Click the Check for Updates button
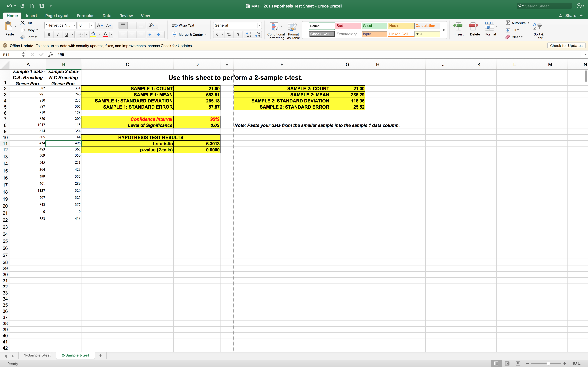Image resolution: width=588 pixels, height=367 pixels. tap(566, 46)
